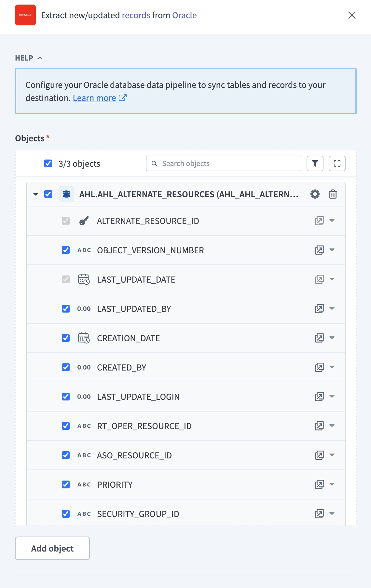Open the Learn more link
The image size is (371, 588).
click(94, 98)
